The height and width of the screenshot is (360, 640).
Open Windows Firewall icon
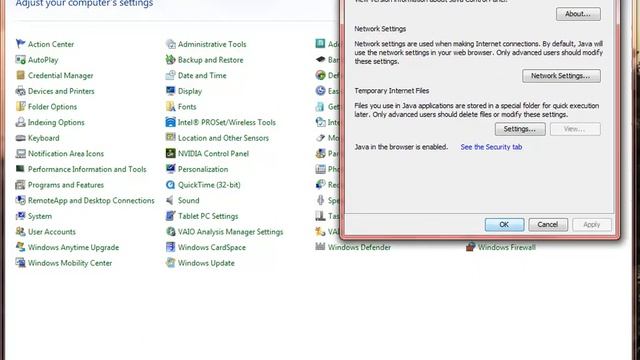click(x=471, y=247)
